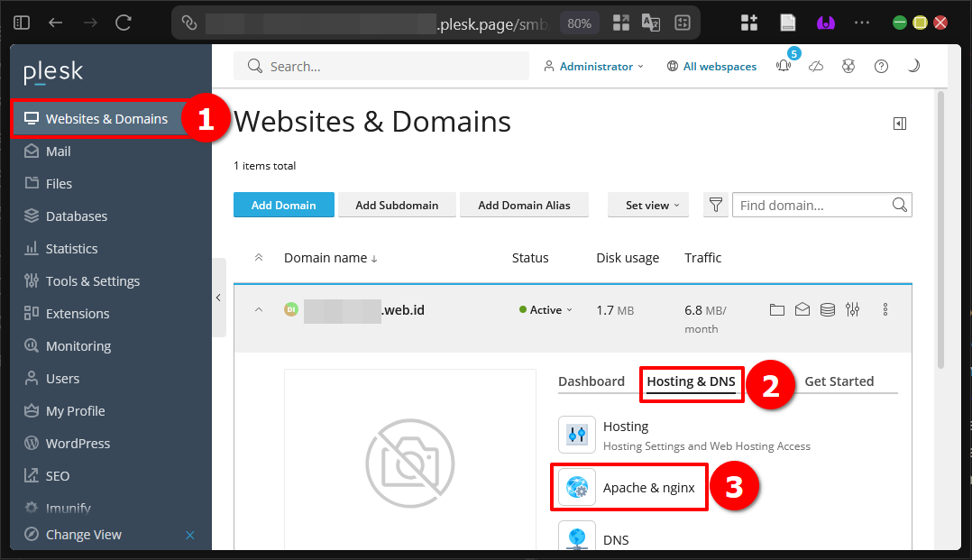The image size is (972, 560).
Task: Open Statistics section in sidebar
Action: coord(60,249)
